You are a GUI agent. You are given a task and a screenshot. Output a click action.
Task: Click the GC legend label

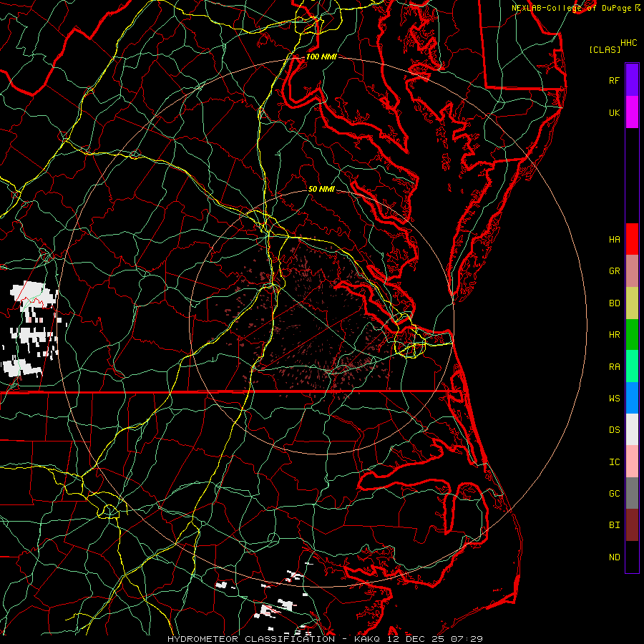coord(614,494)
